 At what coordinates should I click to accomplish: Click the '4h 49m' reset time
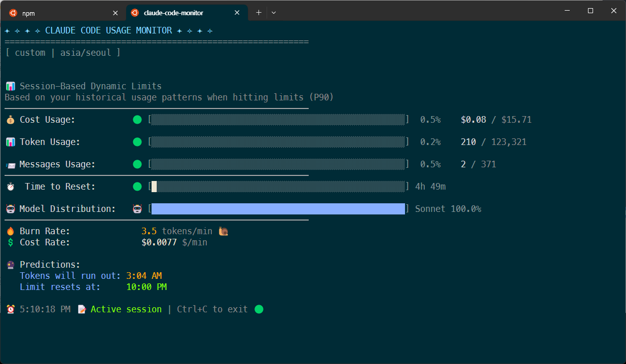[430, 187]
